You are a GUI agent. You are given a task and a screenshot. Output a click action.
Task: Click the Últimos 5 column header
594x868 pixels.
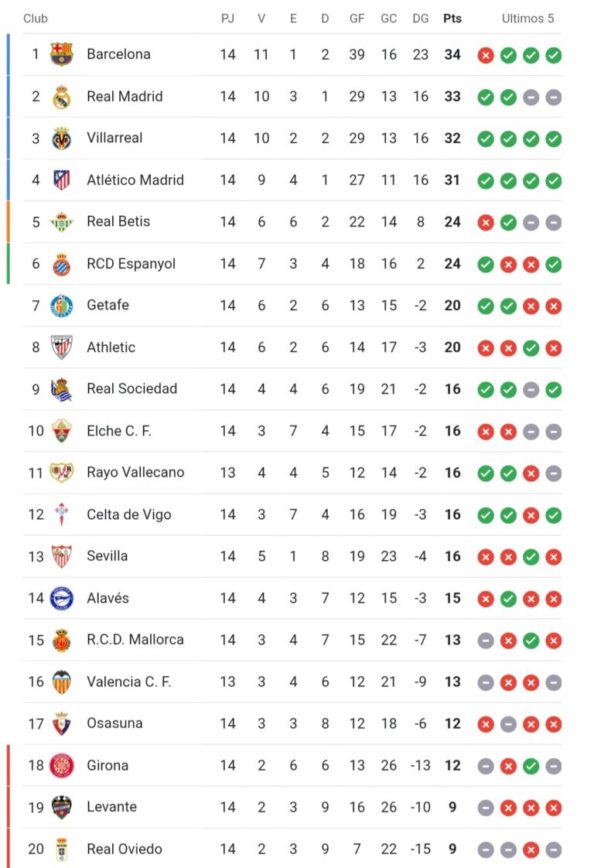click(527, 19)
